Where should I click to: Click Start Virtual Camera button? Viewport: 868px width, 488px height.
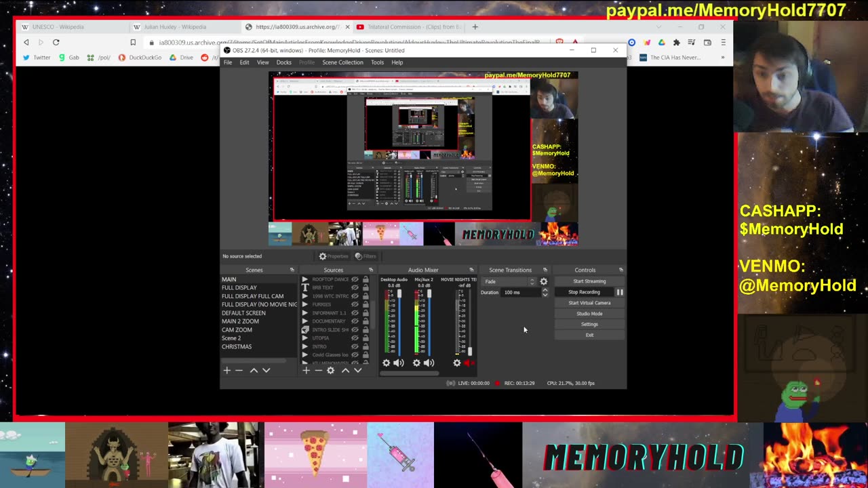pyautogui.click(x=589, y=303)
